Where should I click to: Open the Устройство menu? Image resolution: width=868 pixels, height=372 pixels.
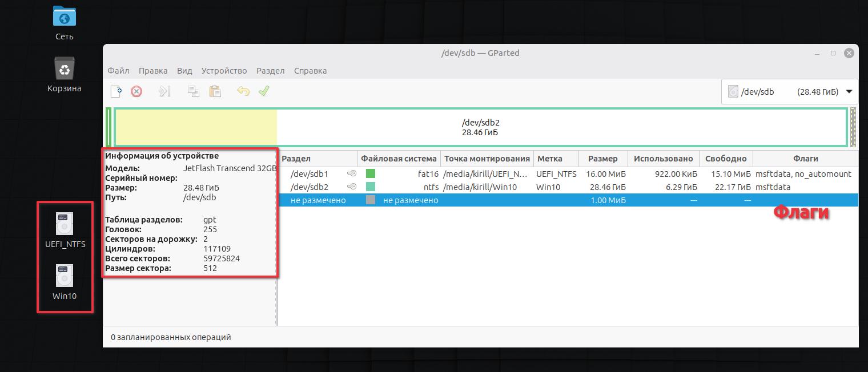224,71
